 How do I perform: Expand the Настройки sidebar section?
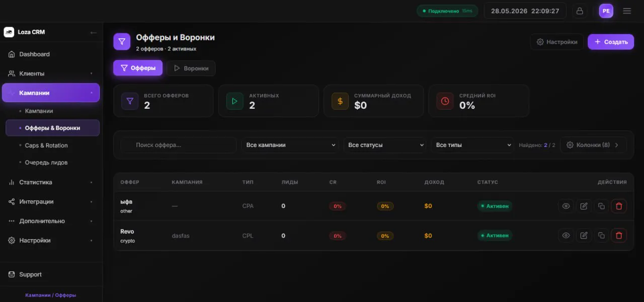pos(51,240)
